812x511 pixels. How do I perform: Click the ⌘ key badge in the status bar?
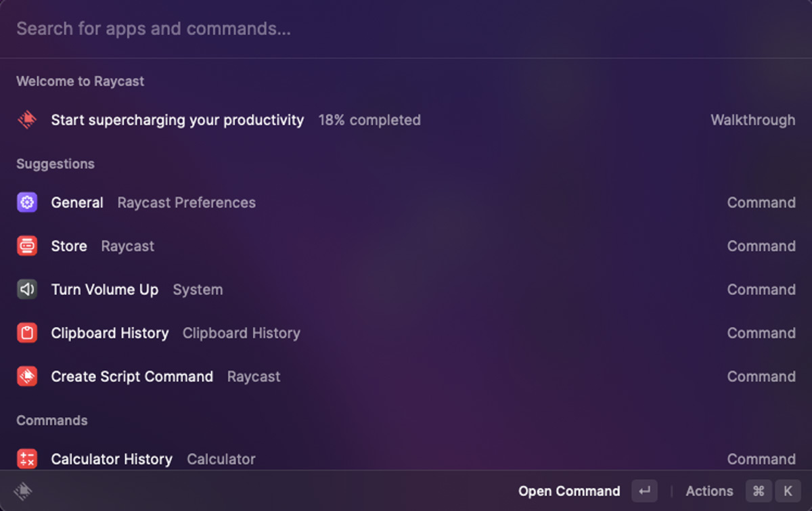pyautogui.click(x=759, y=491)
